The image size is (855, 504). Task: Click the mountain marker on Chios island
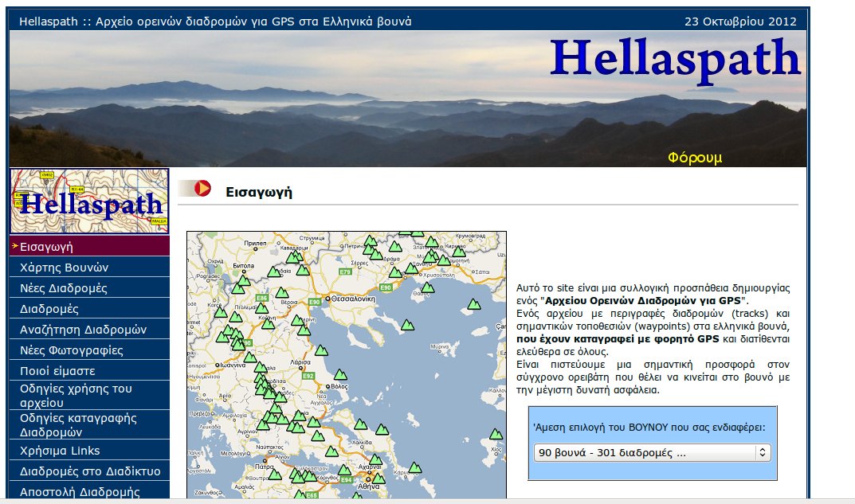point(496,434)
